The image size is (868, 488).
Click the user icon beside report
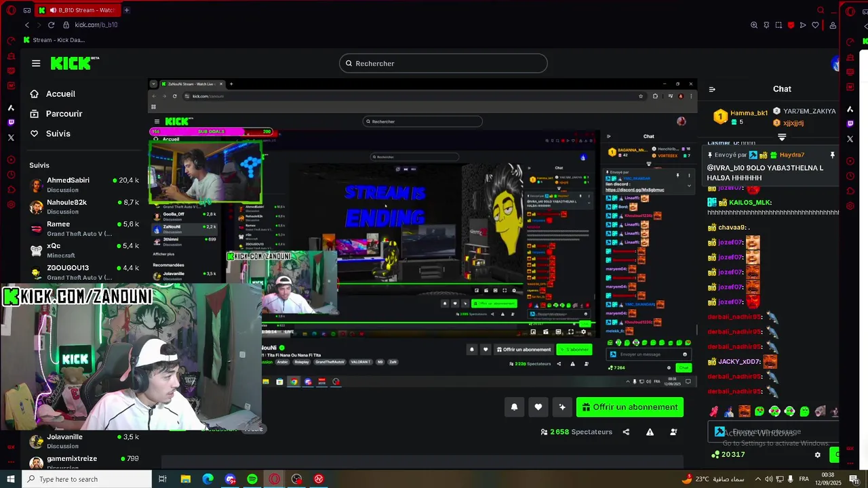[673, 432]
